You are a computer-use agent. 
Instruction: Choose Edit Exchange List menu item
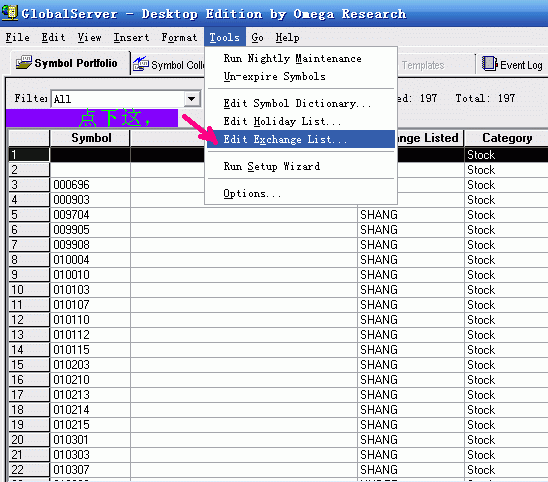click(301, 139)
